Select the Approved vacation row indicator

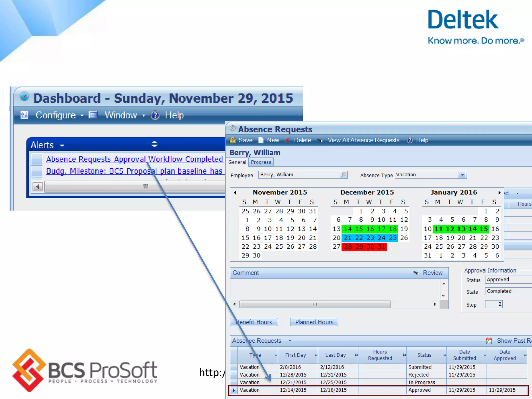(x=234, y=390)
